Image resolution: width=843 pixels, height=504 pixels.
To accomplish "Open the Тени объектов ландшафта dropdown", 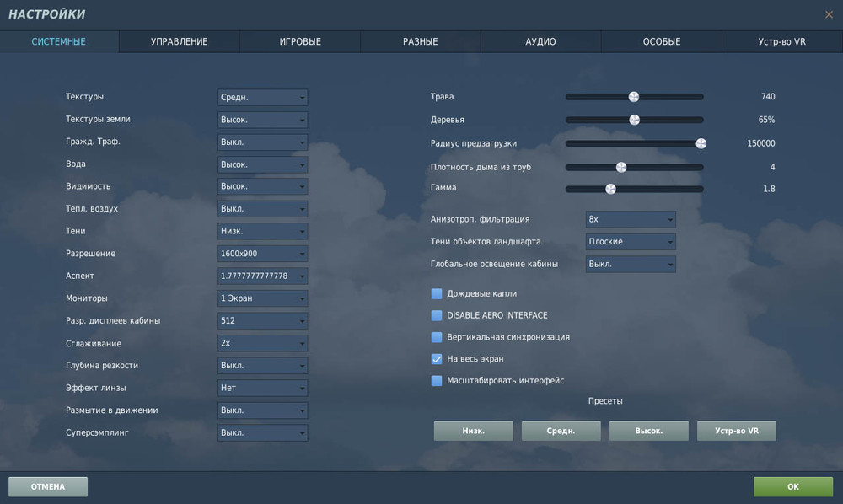I will (x=630, y=242).
